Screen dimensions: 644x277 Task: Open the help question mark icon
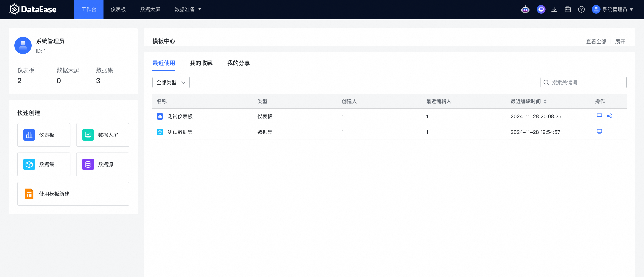(x=581, y=10)
